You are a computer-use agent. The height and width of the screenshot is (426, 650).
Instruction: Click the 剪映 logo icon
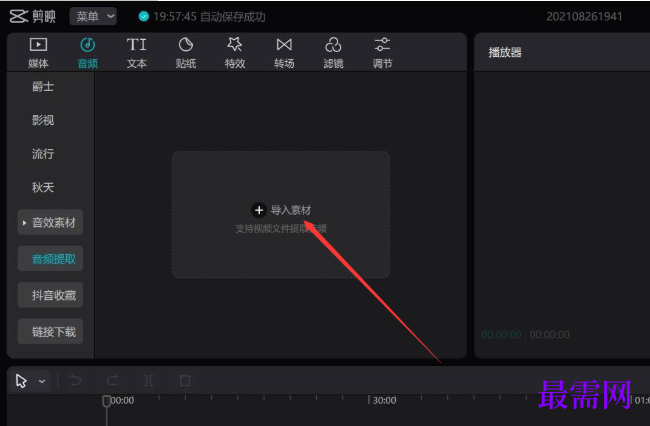pos(19,17)
